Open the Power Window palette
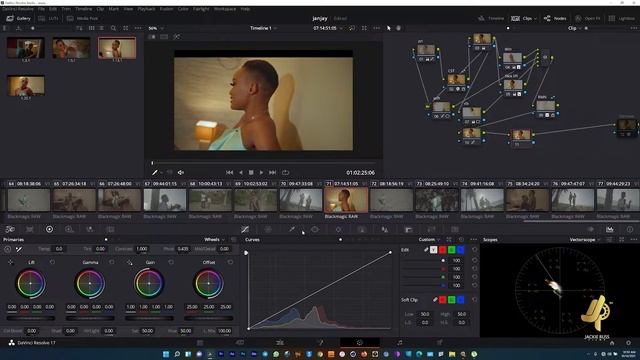Viewport: 640px width, 360px height. (x=315, y=229)
